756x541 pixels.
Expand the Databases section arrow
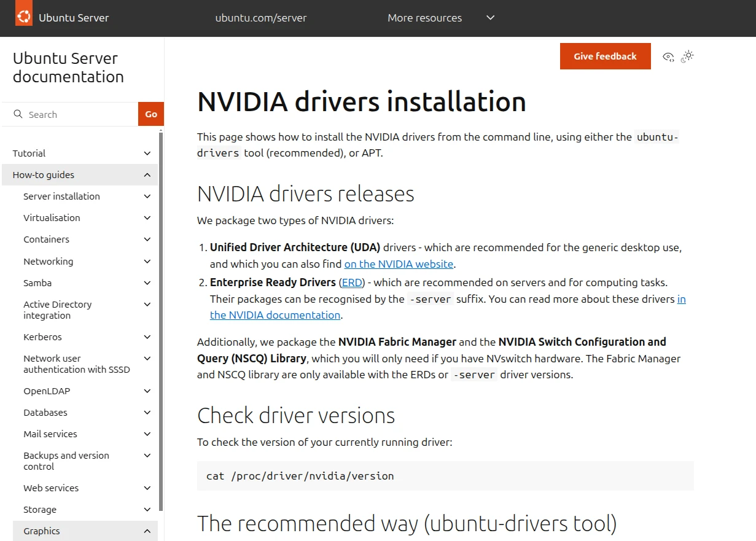click(147, 413)
